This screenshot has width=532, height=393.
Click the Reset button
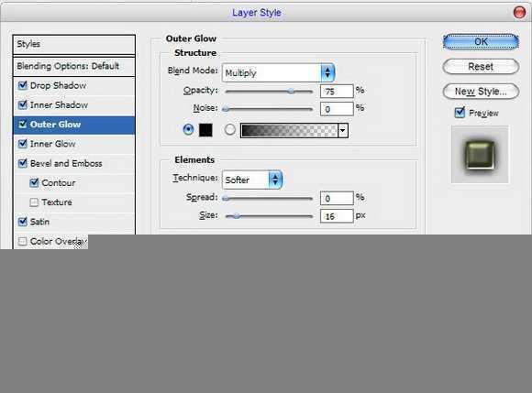pyautogui.click(x=481, y=66)
